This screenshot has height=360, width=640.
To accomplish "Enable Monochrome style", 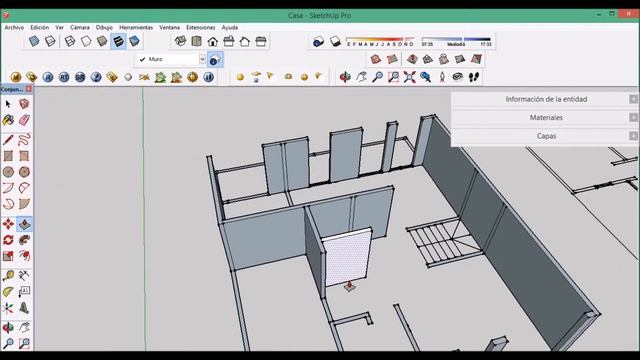I will [x=134, y=41].
